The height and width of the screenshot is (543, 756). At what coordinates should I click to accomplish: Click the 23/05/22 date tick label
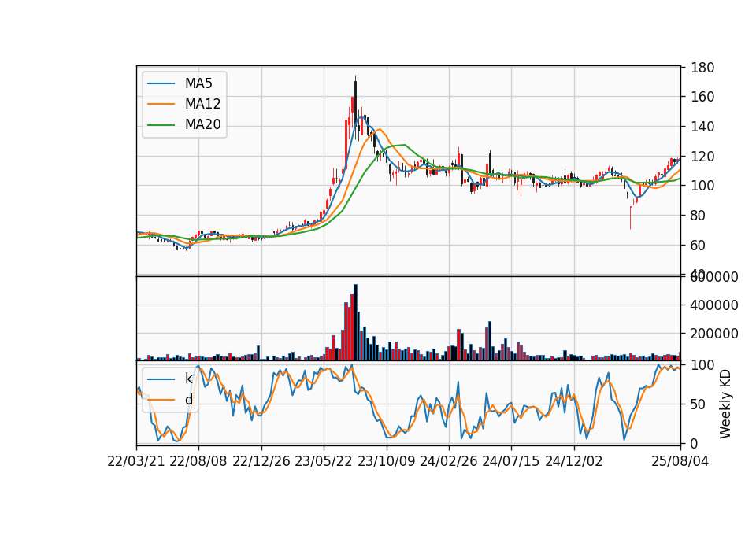click(x=324, y=461)
